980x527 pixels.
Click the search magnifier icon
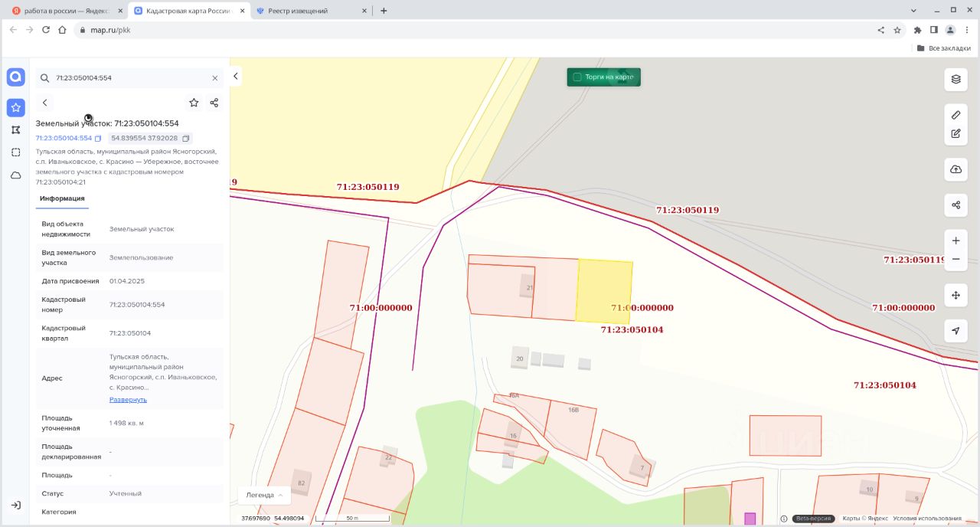pos(44,78)
